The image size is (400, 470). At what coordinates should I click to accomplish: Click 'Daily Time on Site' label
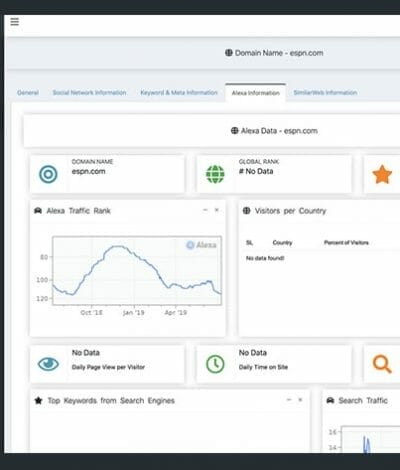(263, 367)
